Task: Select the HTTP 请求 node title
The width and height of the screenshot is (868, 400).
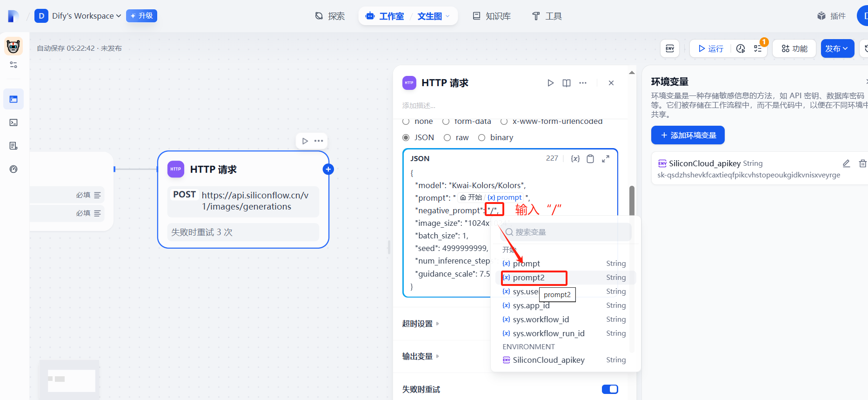Action: (214, 169)
